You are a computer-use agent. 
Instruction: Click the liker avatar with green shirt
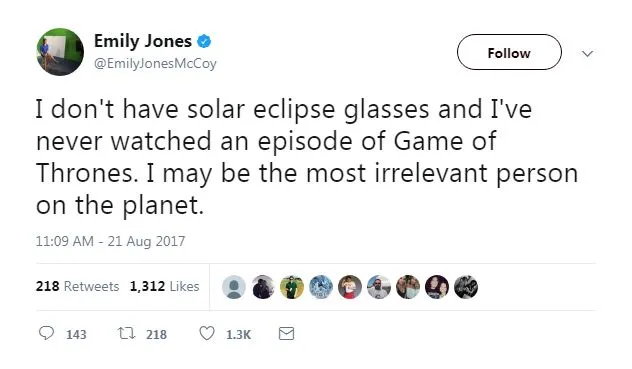click(x=292, y=287)
